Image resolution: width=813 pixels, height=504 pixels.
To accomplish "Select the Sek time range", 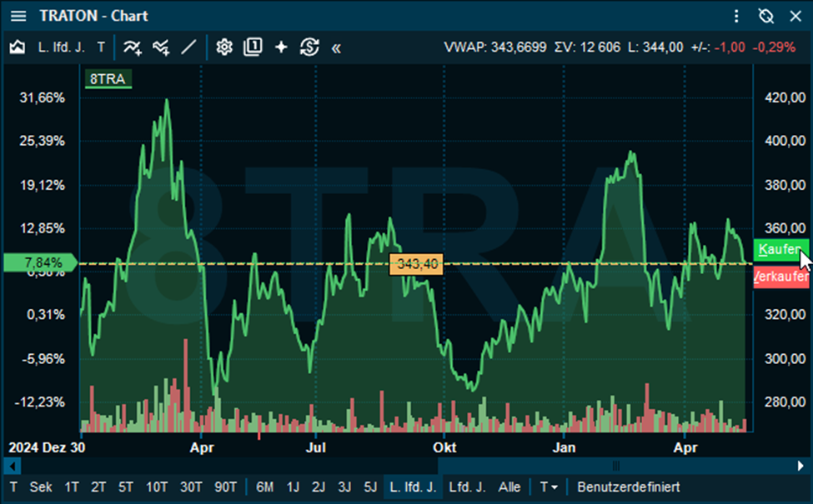I will point(41,487).
